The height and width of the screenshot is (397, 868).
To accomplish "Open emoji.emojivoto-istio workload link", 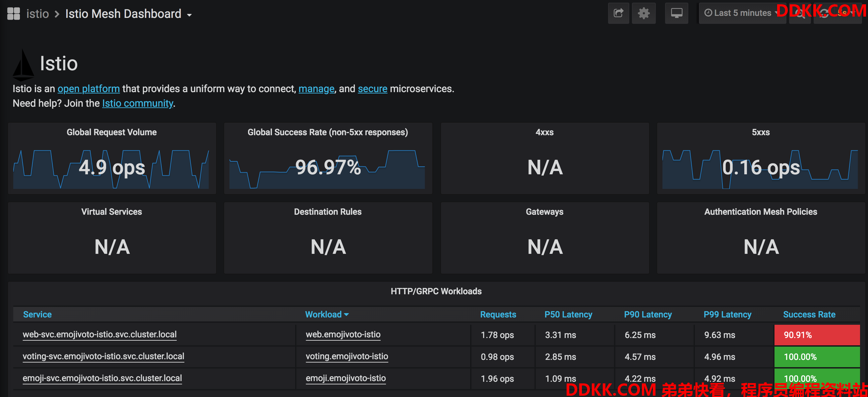I will (x=346, y=378).
